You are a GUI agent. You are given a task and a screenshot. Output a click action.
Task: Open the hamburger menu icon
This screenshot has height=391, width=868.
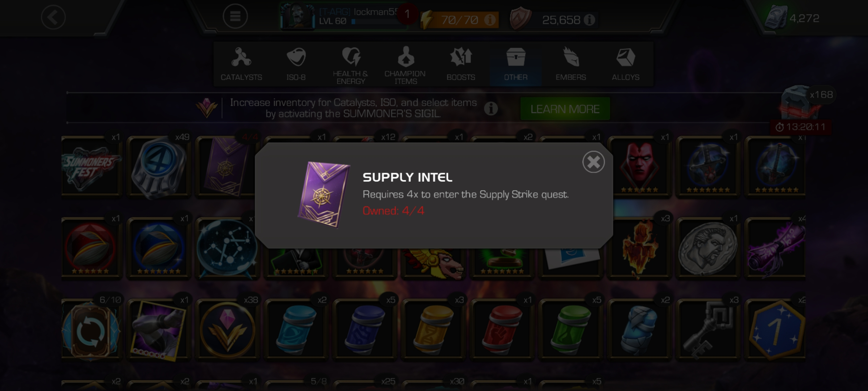pyautogui.click(x=235, y=16)
